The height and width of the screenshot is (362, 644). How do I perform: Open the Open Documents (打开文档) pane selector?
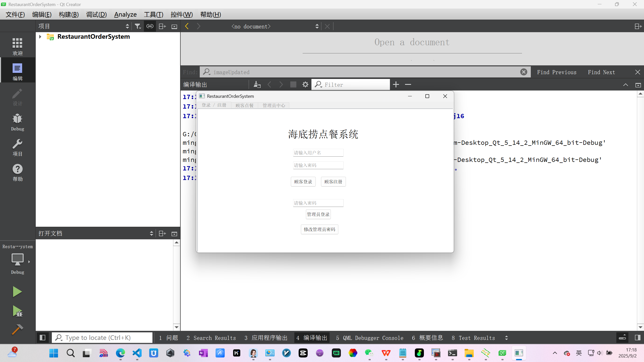coord(96,234)
